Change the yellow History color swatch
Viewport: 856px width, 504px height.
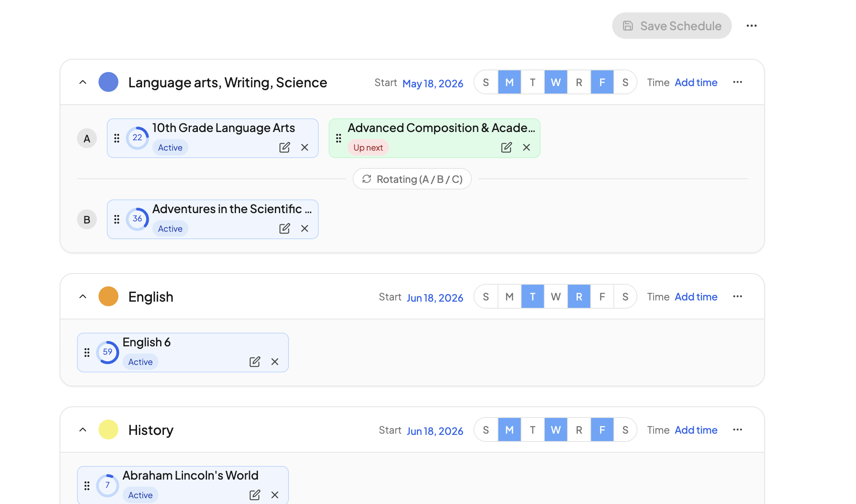[x=108, y=430]
